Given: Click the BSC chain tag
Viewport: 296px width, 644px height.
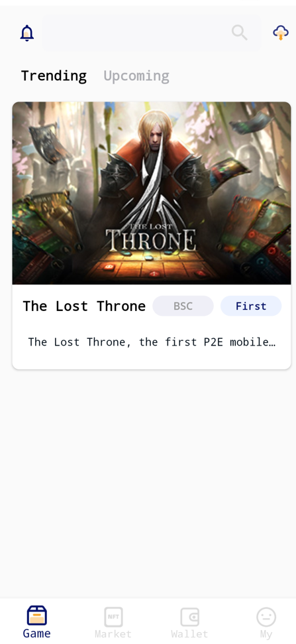Looking at the screenshot, I should tap(183, 306).
